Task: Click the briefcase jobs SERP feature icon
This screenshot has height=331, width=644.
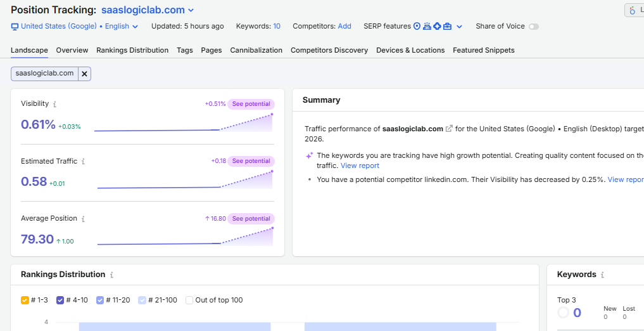Action: point(447,27)
